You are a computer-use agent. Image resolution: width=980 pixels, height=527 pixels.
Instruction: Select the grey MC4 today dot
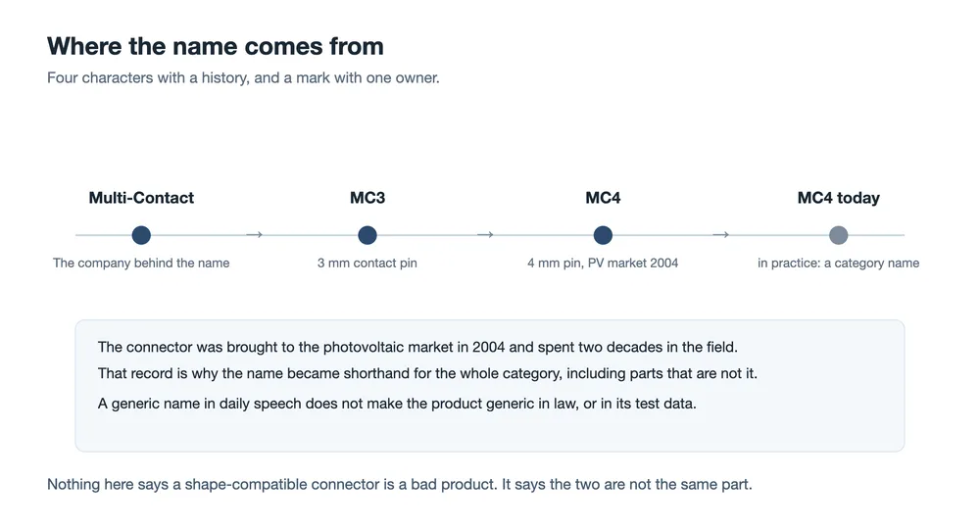(838, 235)
